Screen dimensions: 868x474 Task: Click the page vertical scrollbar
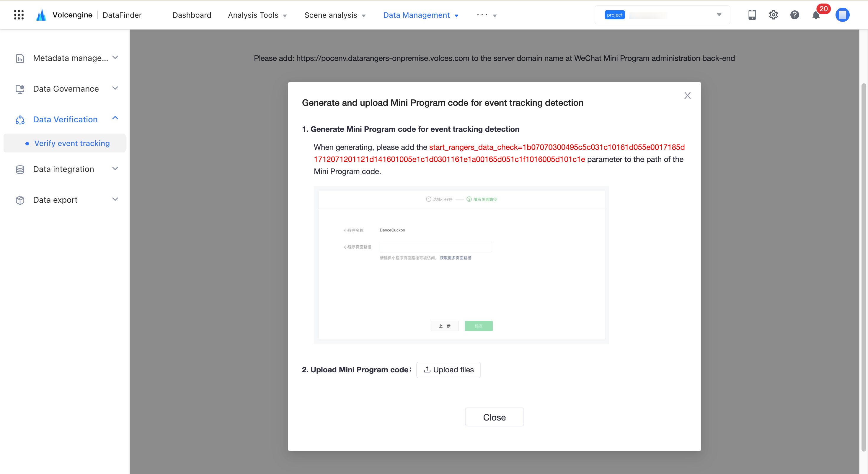click(x=864, y=267)
